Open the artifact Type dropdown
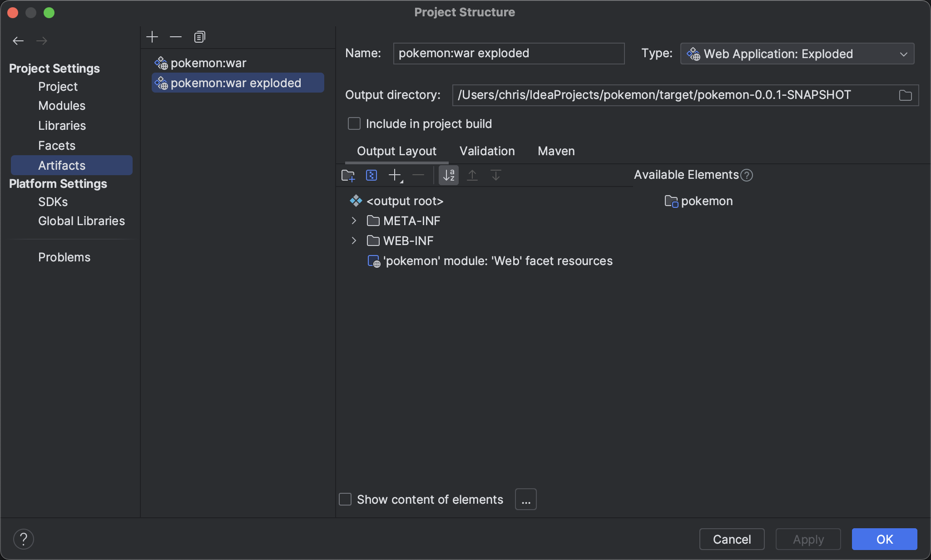Viewport: 931px width, 560px height. 797,54
